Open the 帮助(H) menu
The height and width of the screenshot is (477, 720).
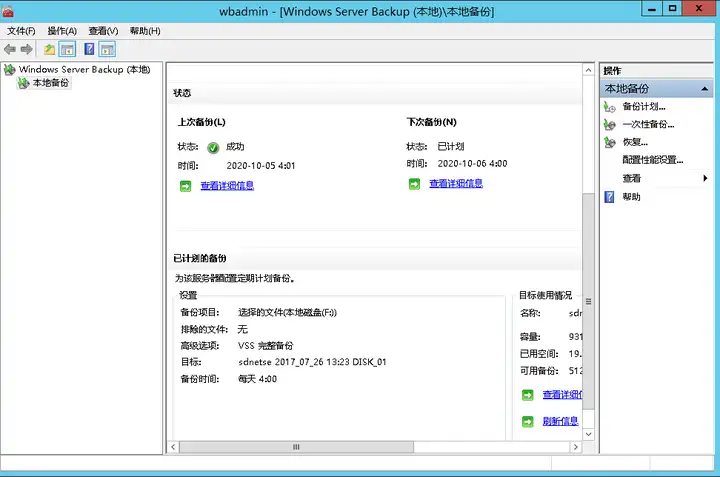pyautogui.click(x=145, y=31)
